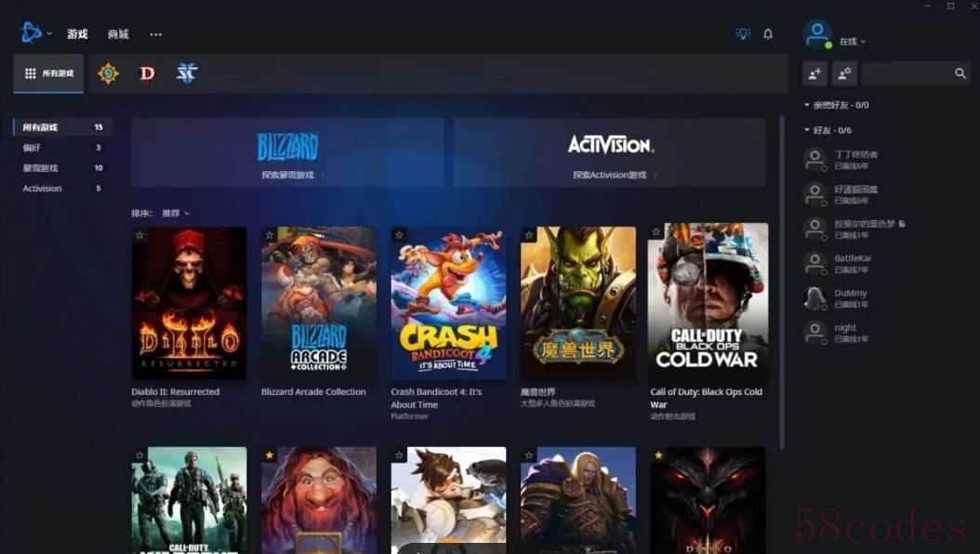Click the more options ellipsis in top navigation
The width and height of the screenshot is (980, 554).
[x=155, y=34]
